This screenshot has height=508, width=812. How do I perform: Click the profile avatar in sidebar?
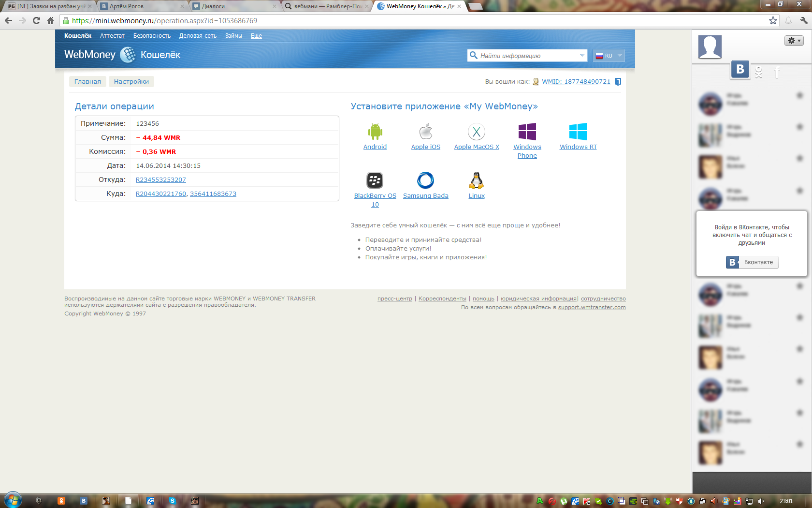[710, 47]
